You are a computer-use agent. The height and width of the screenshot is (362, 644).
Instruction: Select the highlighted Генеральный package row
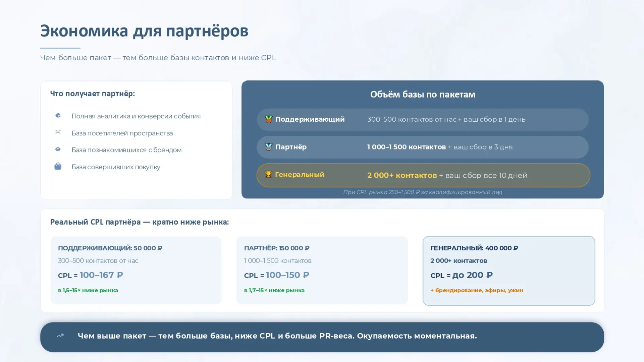click(x=423, y=175)
